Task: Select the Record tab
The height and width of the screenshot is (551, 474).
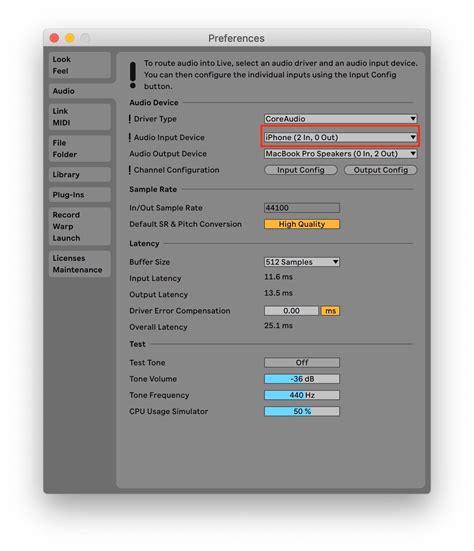Action: point(66,215)
